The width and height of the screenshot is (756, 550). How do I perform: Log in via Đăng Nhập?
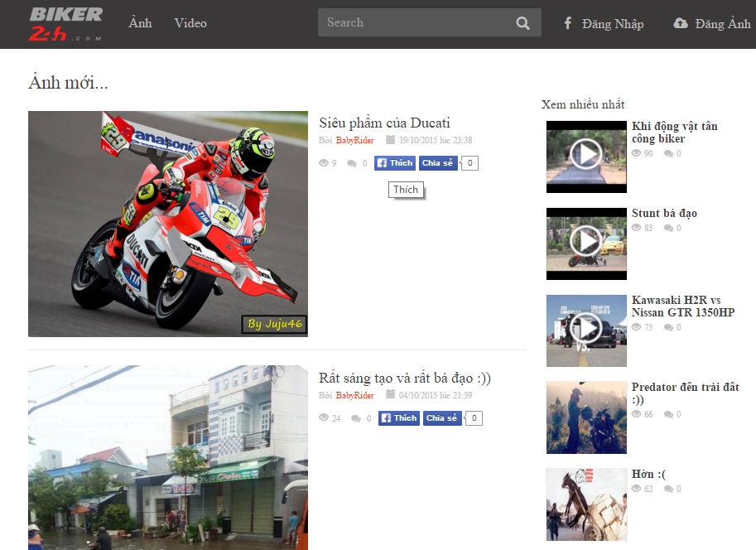(613, 24)
